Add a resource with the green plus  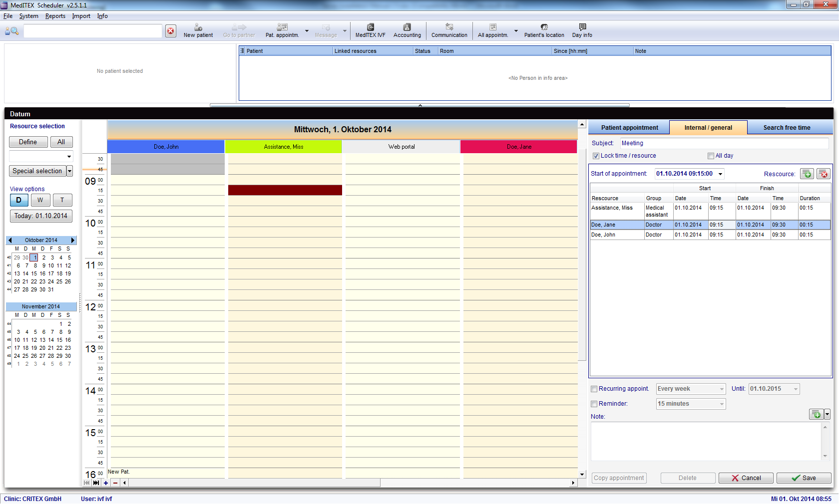point(807,174)
